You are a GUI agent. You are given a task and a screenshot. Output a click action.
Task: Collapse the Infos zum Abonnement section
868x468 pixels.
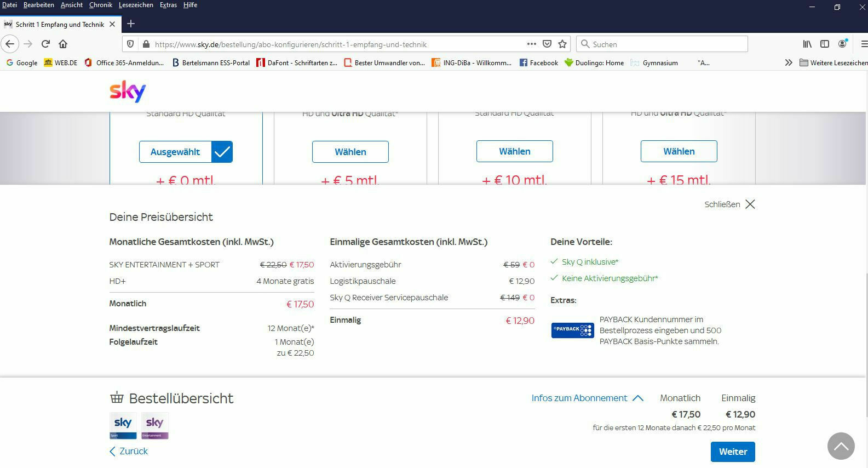pos(588,398)
